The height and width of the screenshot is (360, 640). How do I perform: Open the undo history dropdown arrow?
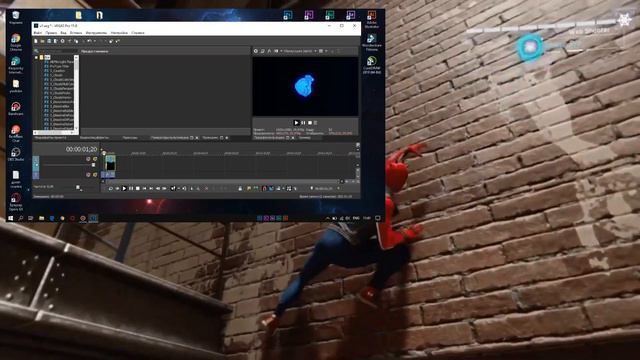coord(95,41)
